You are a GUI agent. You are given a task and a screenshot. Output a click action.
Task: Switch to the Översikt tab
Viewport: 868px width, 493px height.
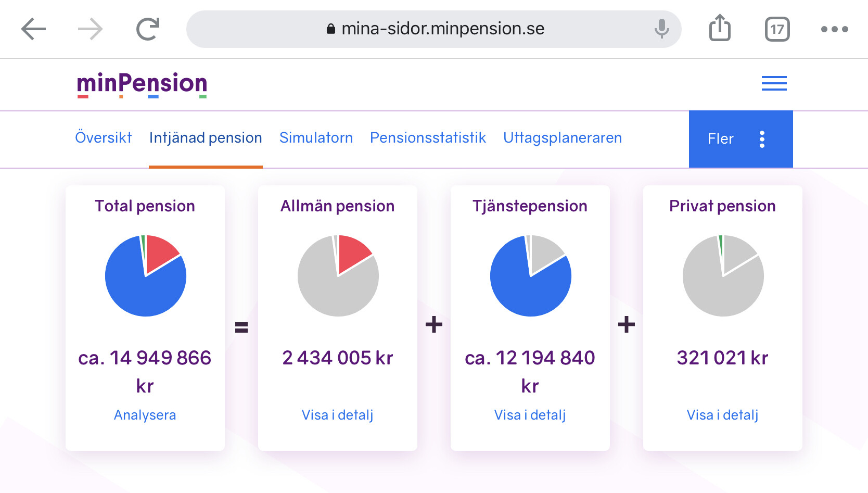pos(104,138)
